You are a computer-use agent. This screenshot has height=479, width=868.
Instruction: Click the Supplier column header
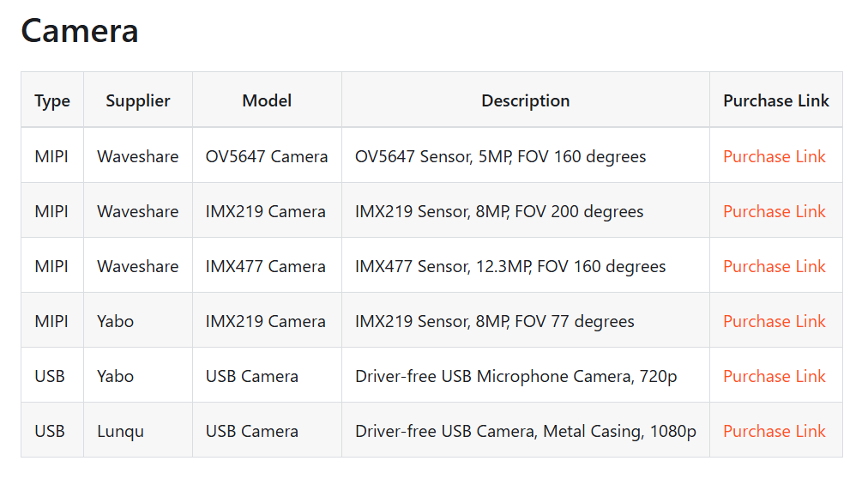click(x=138, y=100)
